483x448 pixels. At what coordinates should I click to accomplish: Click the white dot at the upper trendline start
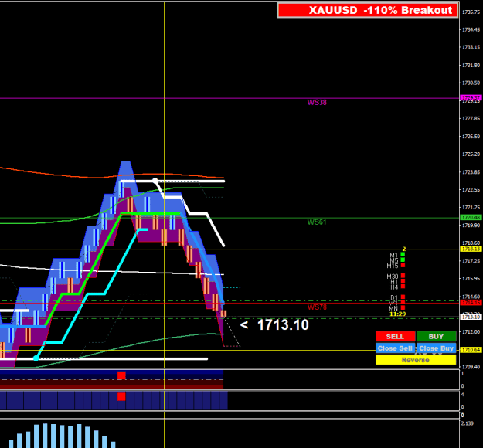click(155, 180)
